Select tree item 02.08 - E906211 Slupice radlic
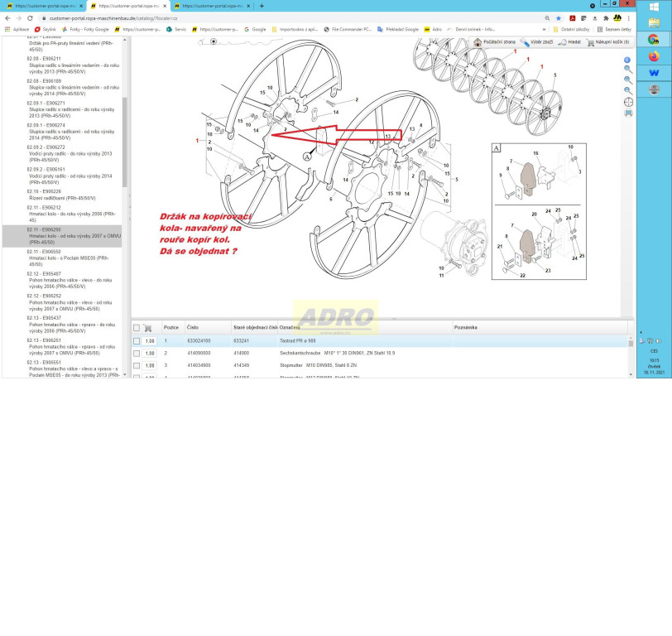Screen dimensions: 672x636 click(73, 65)
